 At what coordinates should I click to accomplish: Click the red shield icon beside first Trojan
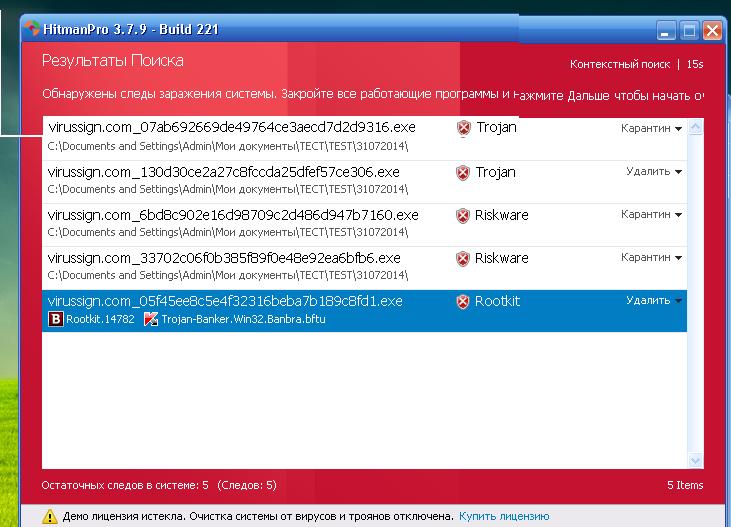(x=463, y=129)
